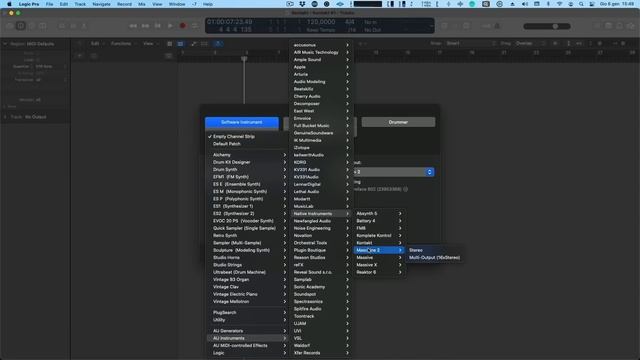Viewport: 640px width, 360px height.
Task: Click the Play button in the transport
Action: [170, 26]
